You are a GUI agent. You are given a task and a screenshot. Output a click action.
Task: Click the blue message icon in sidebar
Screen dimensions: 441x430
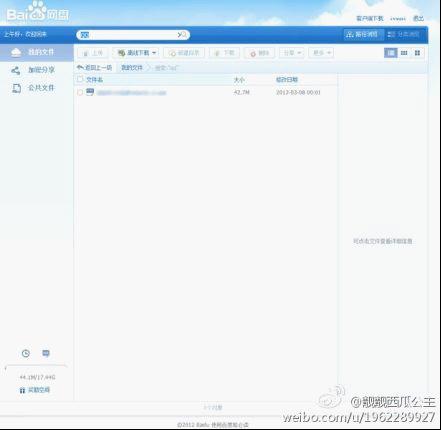(46, 353)
